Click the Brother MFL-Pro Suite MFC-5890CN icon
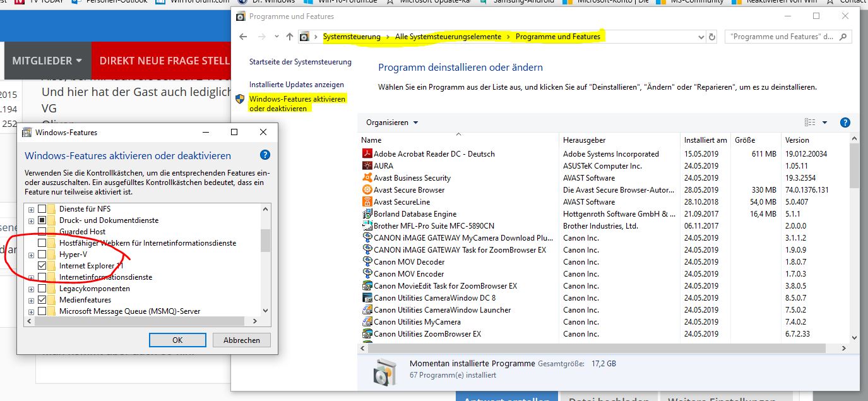The width and height of the screenshot is (868, 401). click(367, 225)
